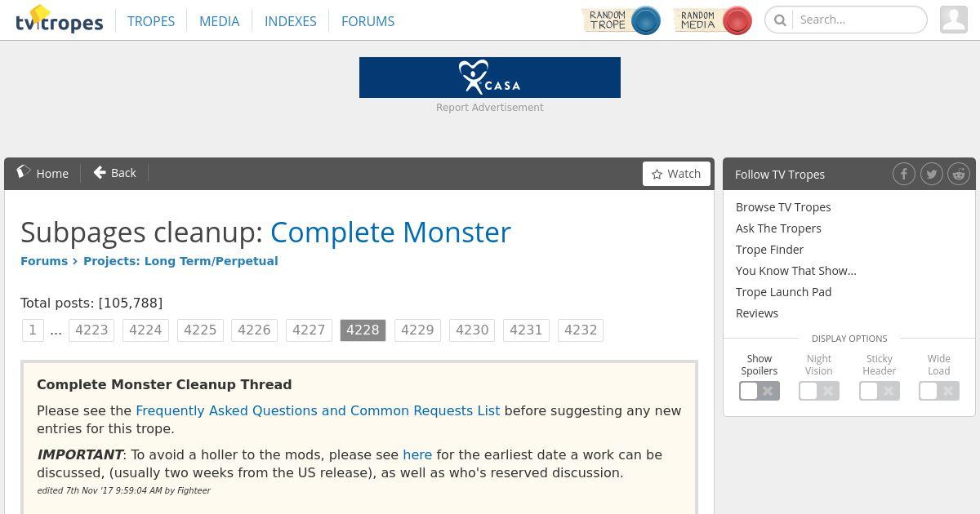Open the user profile avatar icon
980x514 pixels.
[x=954, y=20]
